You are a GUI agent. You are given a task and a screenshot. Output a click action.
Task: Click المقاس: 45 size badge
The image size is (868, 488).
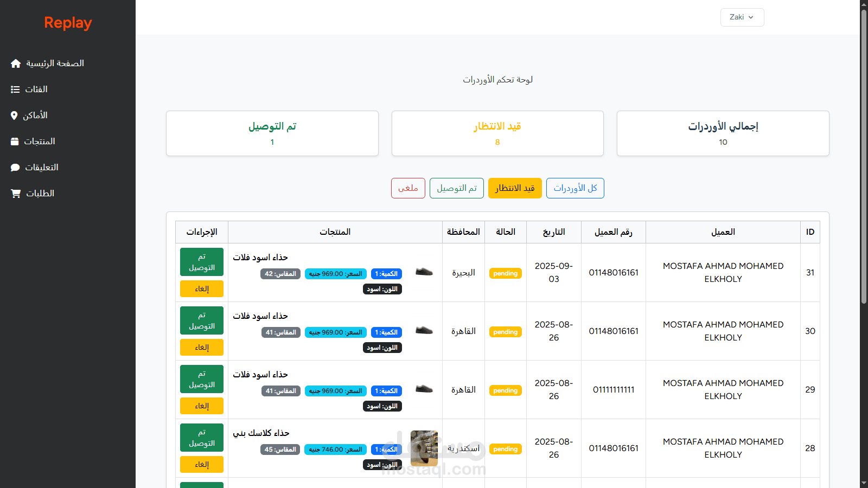pyautogui.click(x=280, y=450)
